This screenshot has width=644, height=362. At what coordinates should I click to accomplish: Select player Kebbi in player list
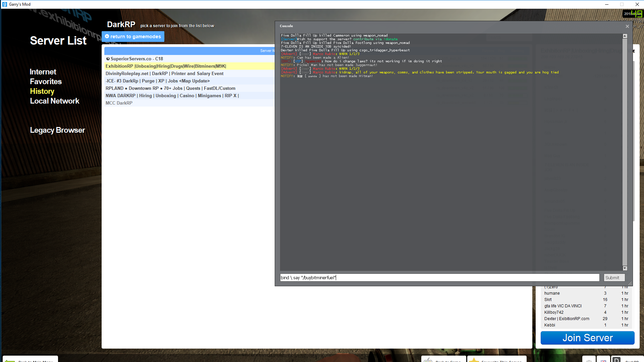point(586,325)
